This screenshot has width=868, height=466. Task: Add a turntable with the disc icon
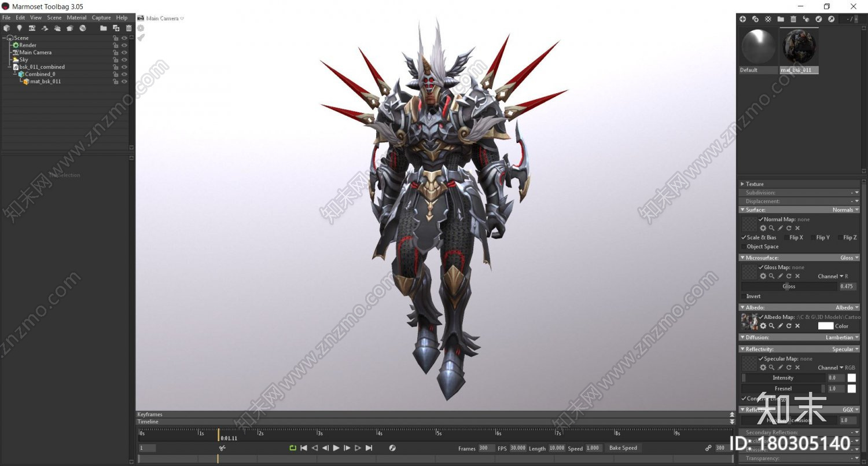83,28
